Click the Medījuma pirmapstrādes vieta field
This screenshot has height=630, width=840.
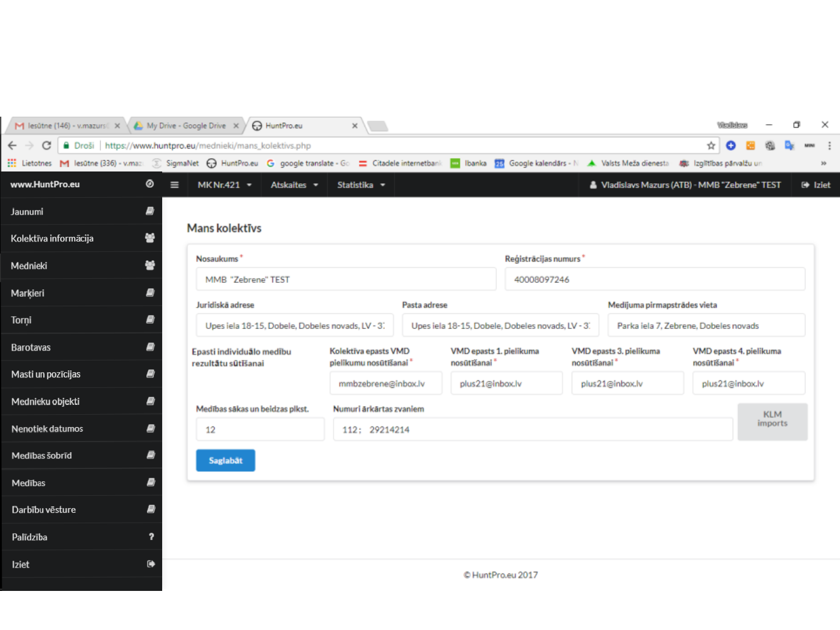[x=706, y=325]
